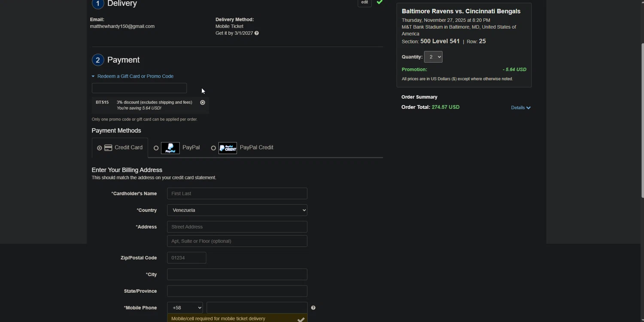Click the mobile phone number field
Image resolution: width=644 pixels, height=322 pixels.
tap(257, 308)
